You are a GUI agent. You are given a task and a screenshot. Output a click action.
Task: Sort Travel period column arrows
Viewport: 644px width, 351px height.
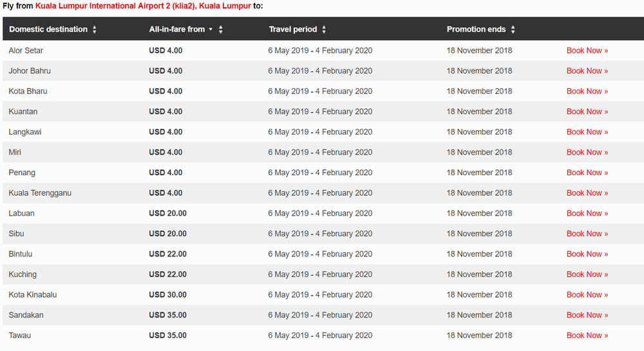[324, 29]
